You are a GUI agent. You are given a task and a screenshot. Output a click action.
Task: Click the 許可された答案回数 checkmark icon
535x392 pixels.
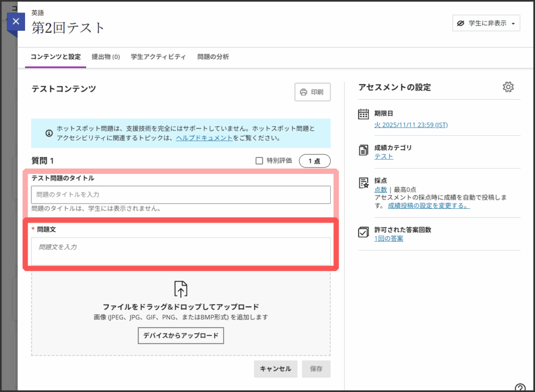(364, 232)
